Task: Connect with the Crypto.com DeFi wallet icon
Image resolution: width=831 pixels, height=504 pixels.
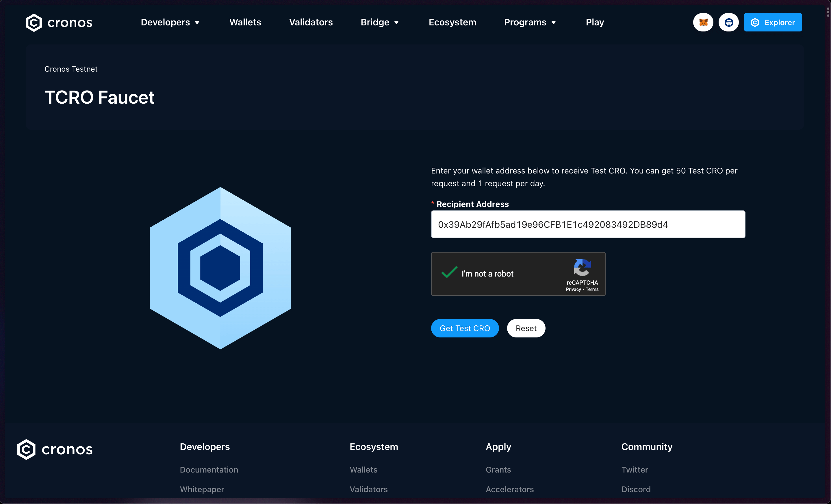Action: click(728, 22)
